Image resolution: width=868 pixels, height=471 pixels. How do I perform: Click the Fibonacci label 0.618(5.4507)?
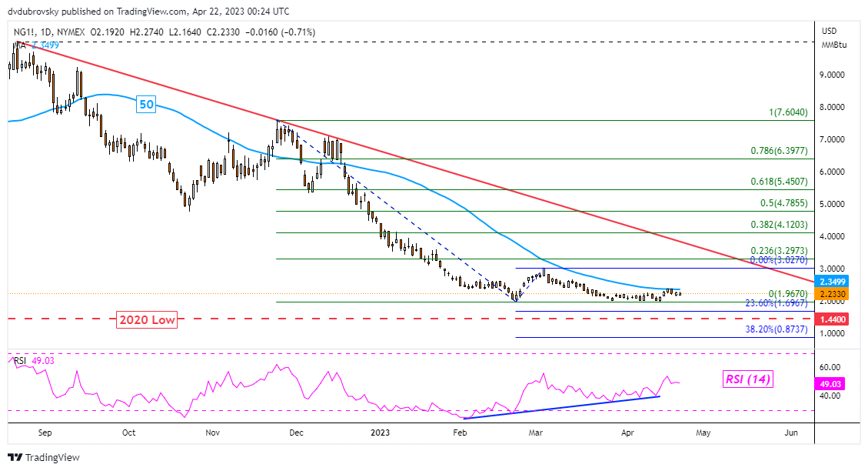pos(779,182)
